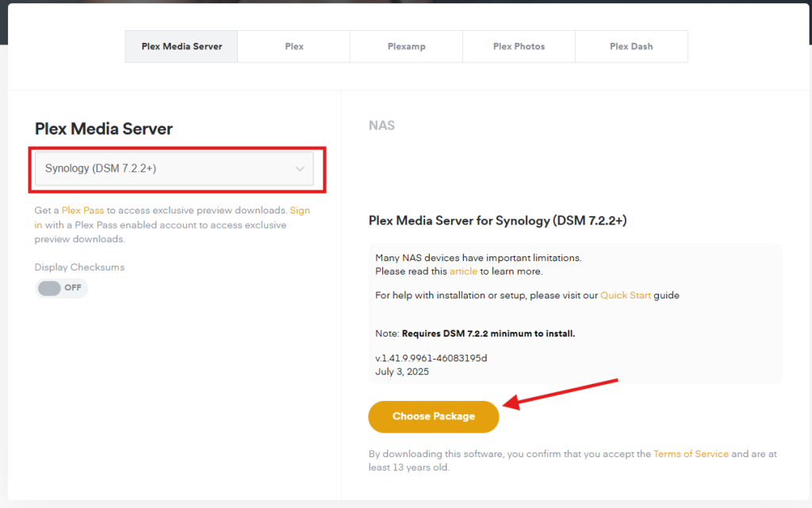Viewport: 812px width, 508px height.
Task: Click the Display Checksums label
Action: pyautogui.click(x=80, y=267)
